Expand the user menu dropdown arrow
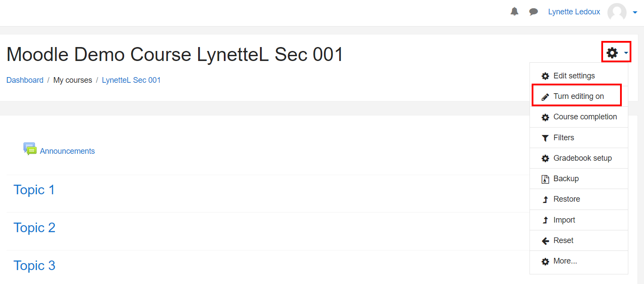This screenshot has width=644, height=284. click(635, 13)
